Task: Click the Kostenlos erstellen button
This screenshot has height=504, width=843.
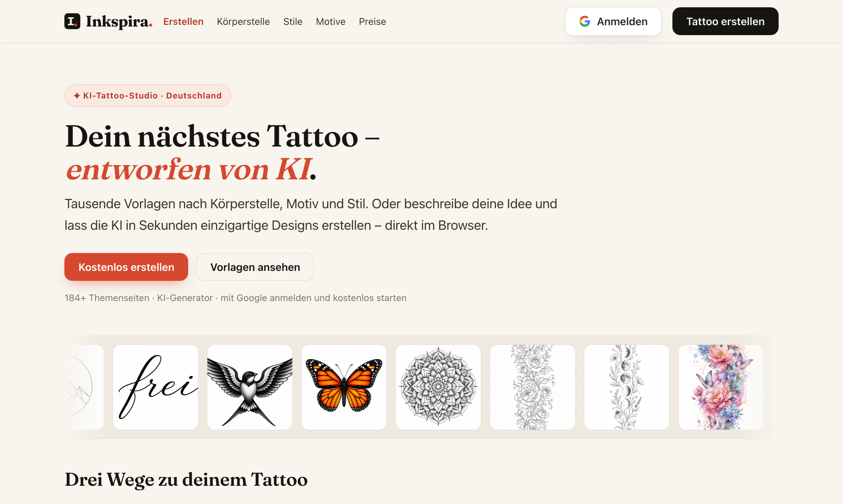Action: click(x=126, y=267)
